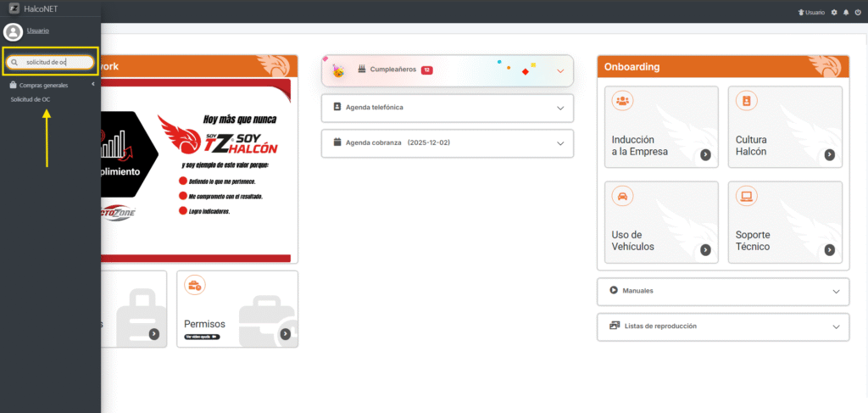
Task: Expand the Agenda cobranza section
Action: coord(560,143)
